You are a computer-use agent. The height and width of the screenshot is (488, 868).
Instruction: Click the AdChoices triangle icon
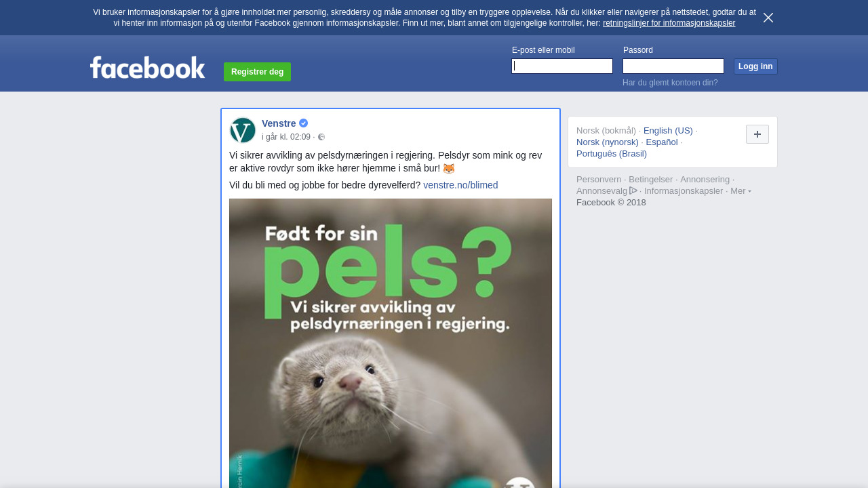(x=633, y=190)
